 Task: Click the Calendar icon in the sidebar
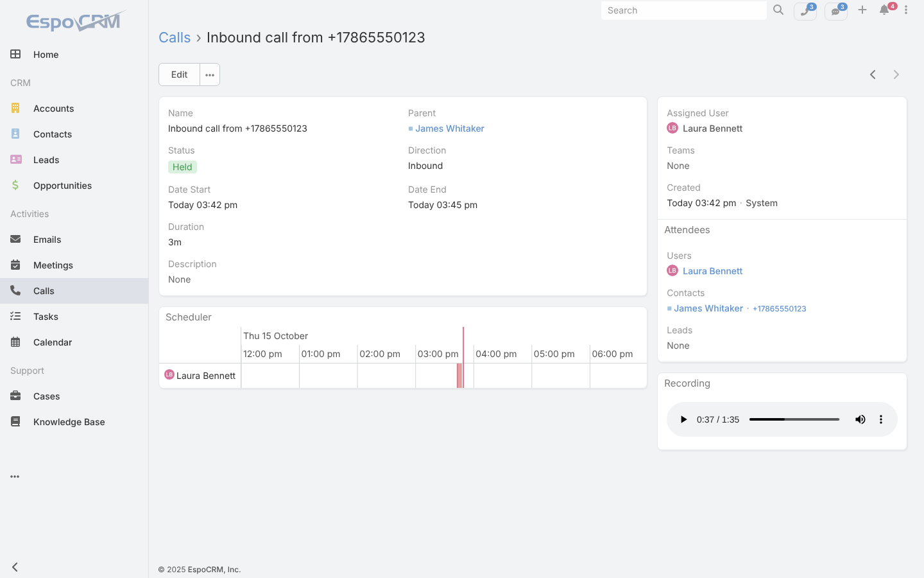click(x=15, y=342)
